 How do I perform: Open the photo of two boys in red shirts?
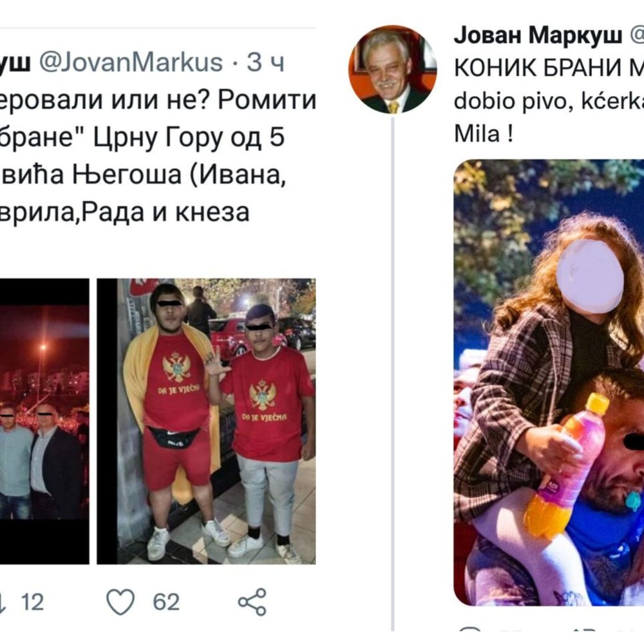tap(206, 421)
